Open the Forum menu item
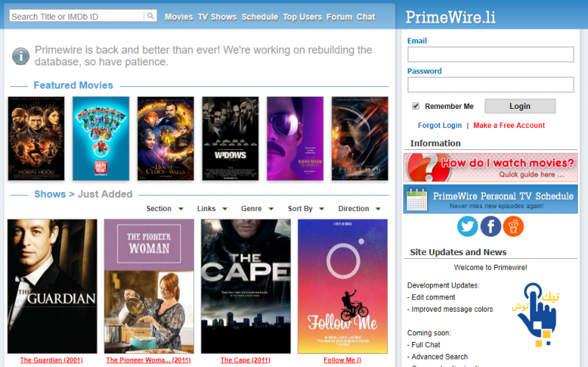This screenshot has width=588, height=367. [x=339, y=17]
